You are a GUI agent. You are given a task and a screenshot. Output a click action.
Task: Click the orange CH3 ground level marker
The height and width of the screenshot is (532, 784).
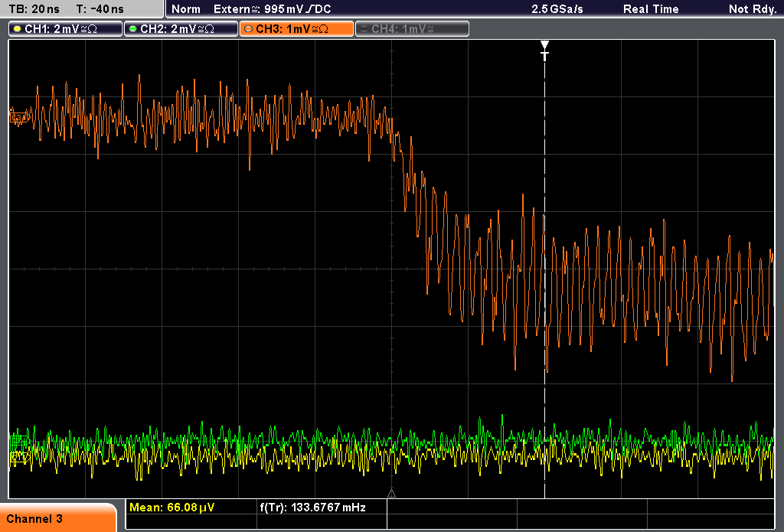pos(19,118)
